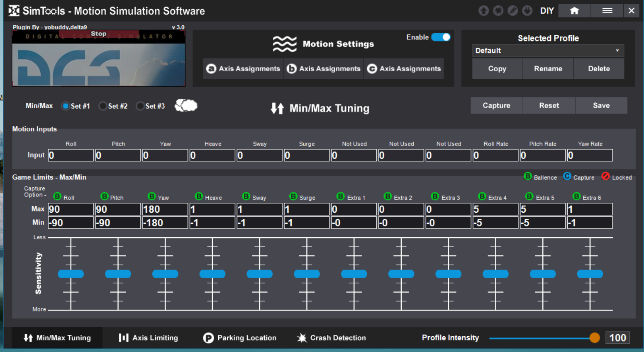The width and height of the screenshot is (644, 352).
Task: Click the Yaw Min value field
Action: (x=165, y=223)
